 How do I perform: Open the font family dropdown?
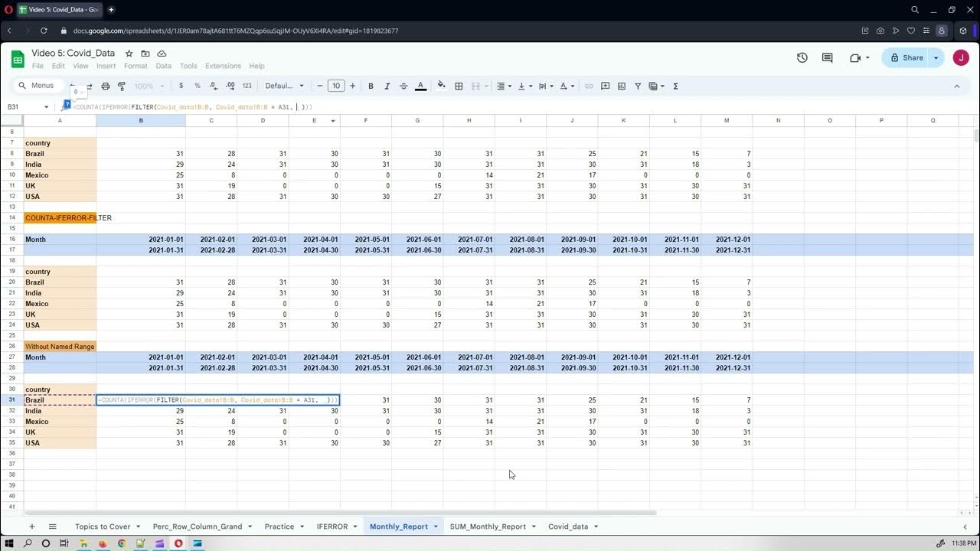click(284, 86)
